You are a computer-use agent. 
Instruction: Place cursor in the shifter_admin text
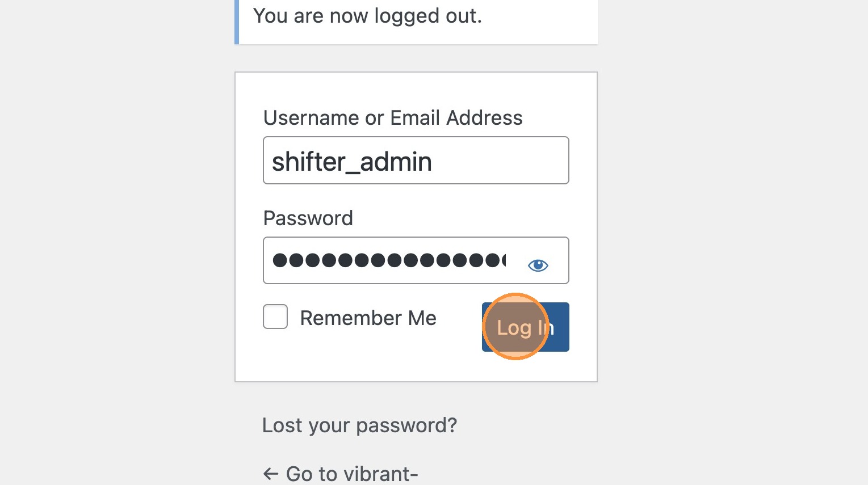click(x=352, y=162)
